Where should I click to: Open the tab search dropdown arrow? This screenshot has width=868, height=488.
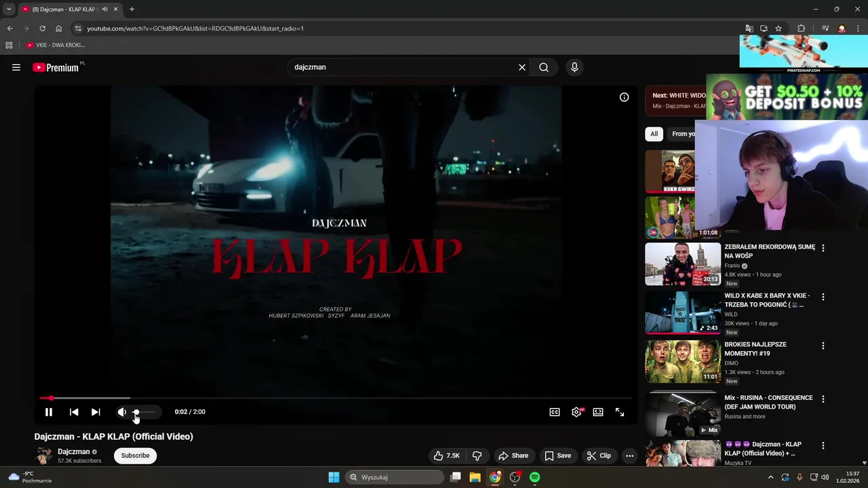pos(9,9)
